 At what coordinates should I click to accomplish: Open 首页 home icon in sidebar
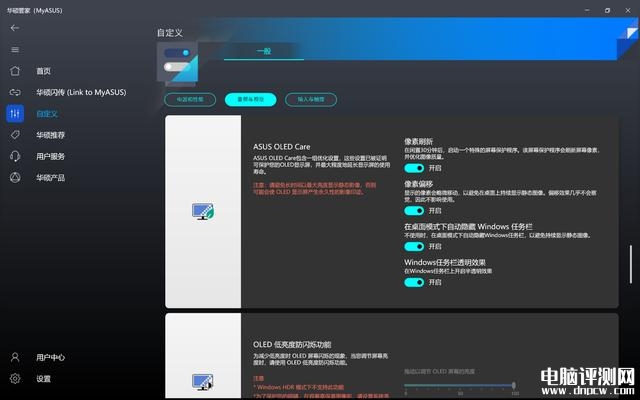15,71
